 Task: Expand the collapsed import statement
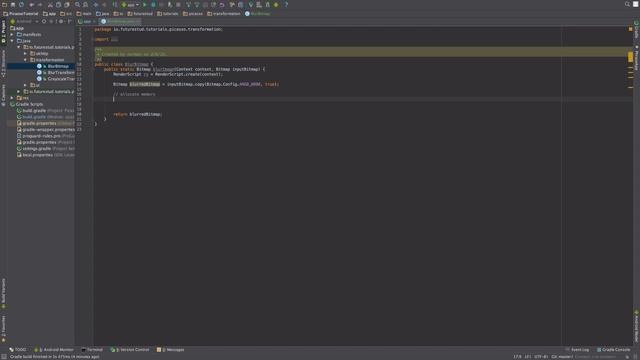pos(114,40)
